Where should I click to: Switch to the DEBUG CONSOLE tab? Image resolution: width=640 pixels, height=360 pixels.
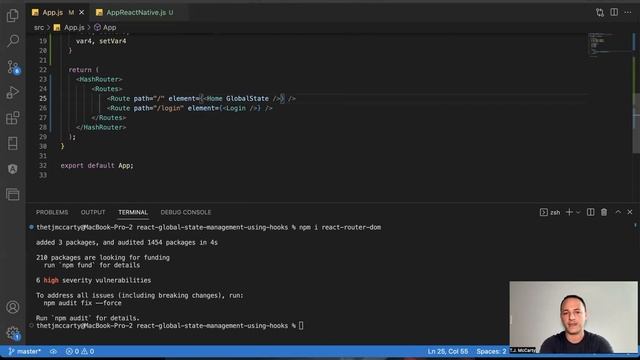186,212
